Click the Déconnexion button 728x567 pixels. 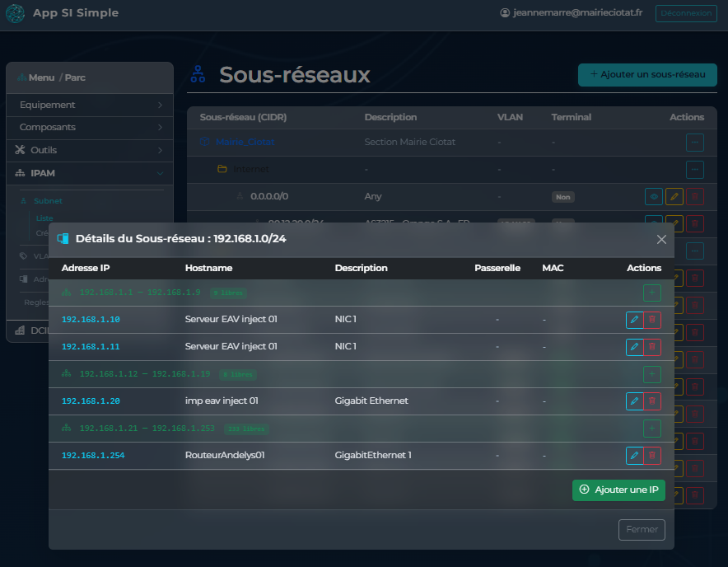686,13
